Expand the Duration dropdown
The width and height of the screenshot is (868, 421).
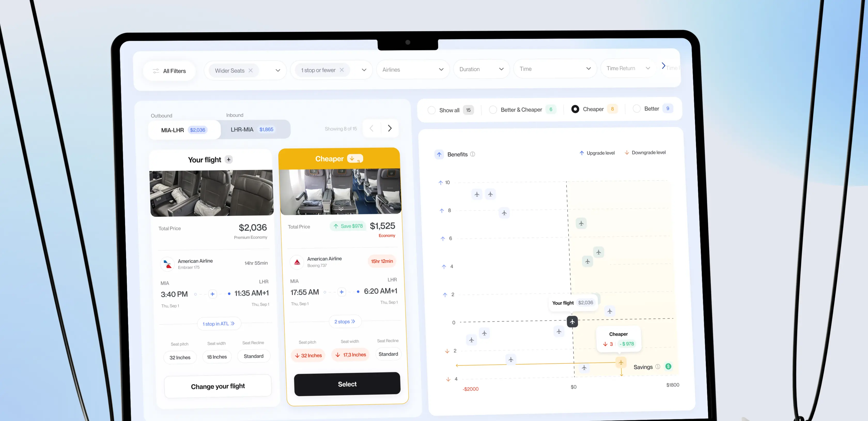[x=481, y=69]
